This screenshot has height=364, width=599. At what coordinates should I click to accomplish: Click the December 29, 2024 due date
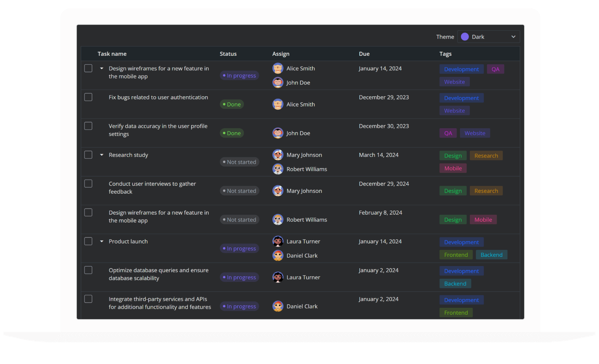(384, 184)
